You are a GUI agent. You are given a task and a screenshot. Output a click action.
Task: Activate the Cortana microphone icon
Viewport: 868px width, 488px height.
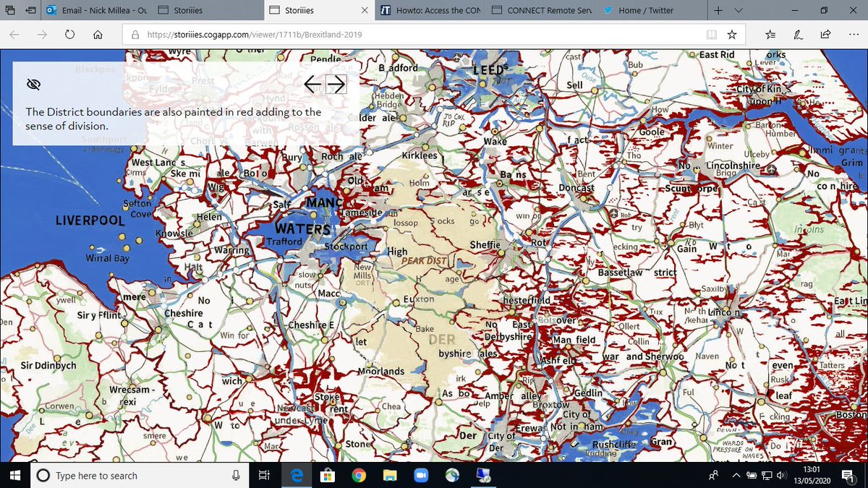pyautogui.click(x=236, y=475)
